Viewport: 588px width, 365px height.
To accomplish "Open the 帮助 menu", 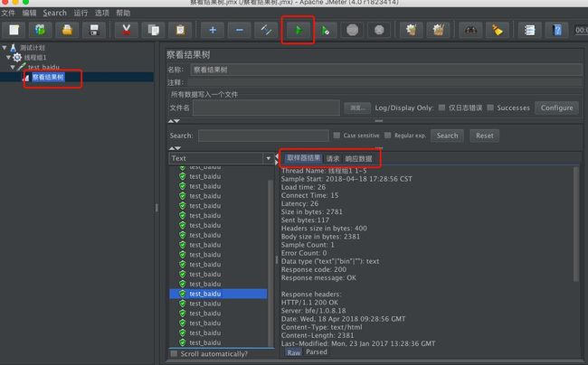I will point(123,14).
